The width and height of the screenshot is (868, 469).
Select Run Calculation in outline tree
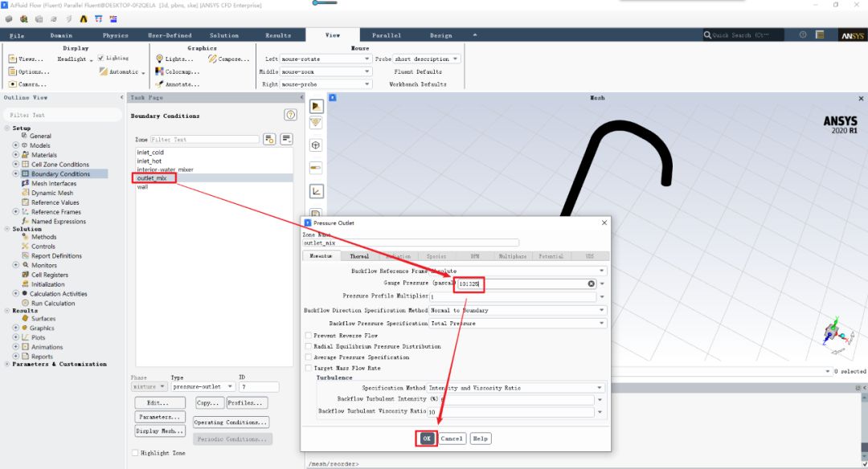click(52, 303)
